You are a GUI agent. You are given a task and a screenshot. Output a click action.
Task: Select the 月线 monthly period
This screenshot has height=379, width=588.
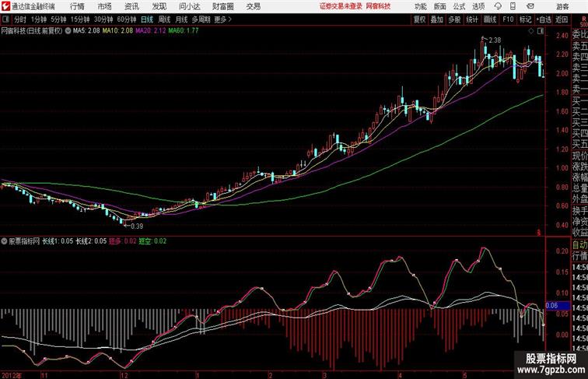(181, 19)
